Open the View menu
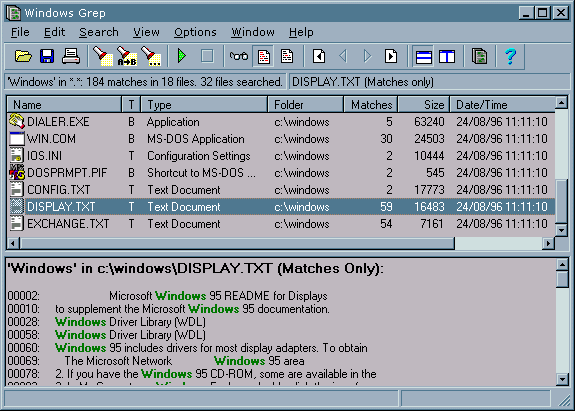Image resolution: width=575 pixels, height=411 pixels. 146,32
